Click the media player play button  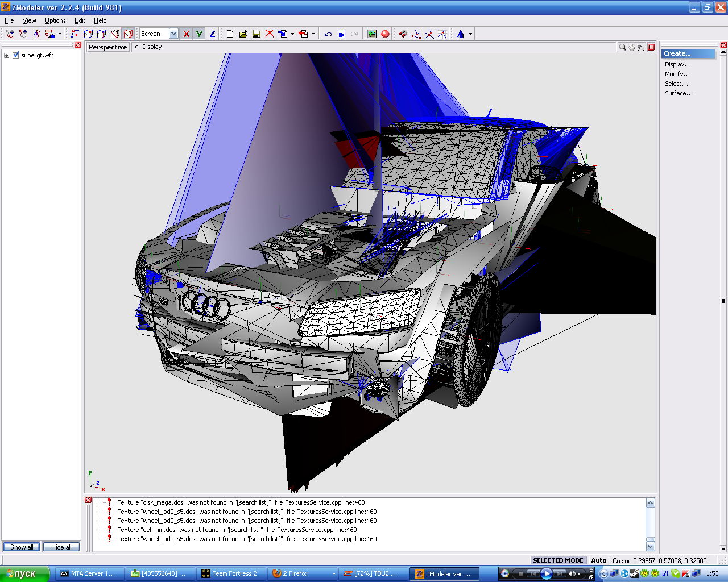click(x=546, y=573)
